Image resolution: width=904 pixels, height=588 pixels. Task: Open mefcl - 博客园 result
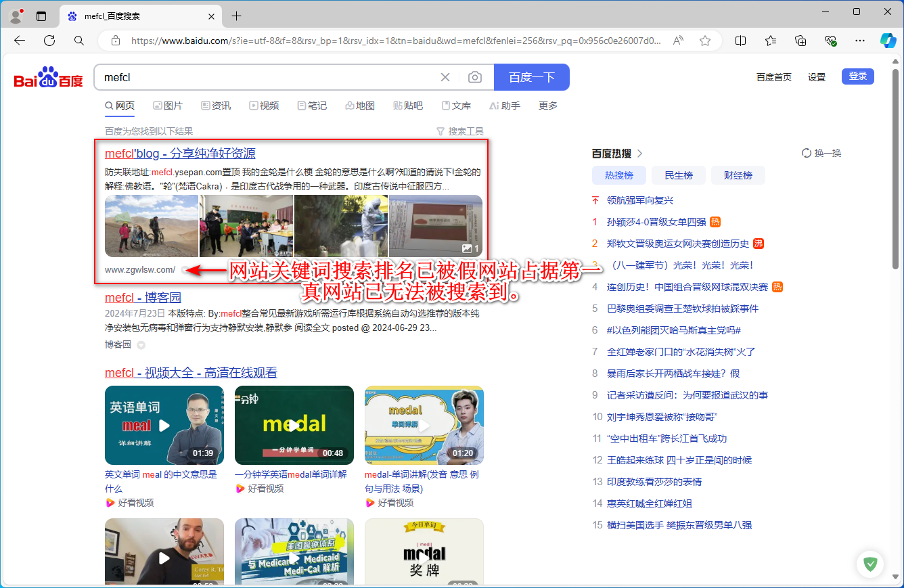pyautogui.click(x=143, y=297)
